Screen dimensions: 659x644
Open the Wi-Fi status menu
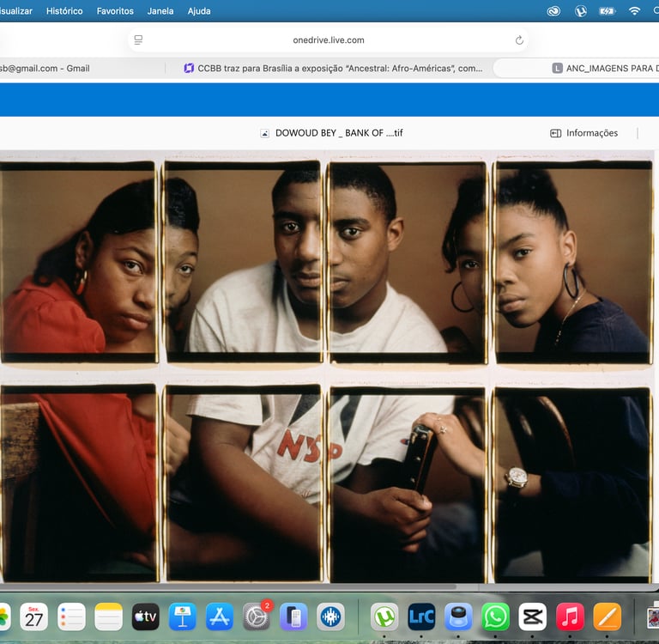point(634,11)
